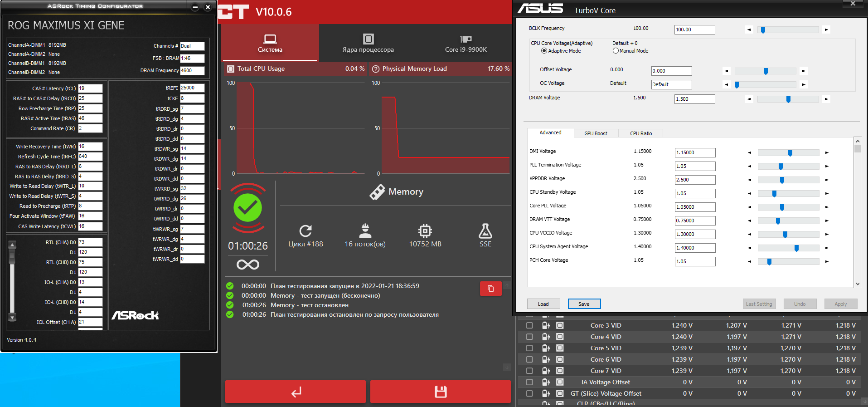868x407 pixels.
Task: Click the flask icon above SSE
Action: 485,230
